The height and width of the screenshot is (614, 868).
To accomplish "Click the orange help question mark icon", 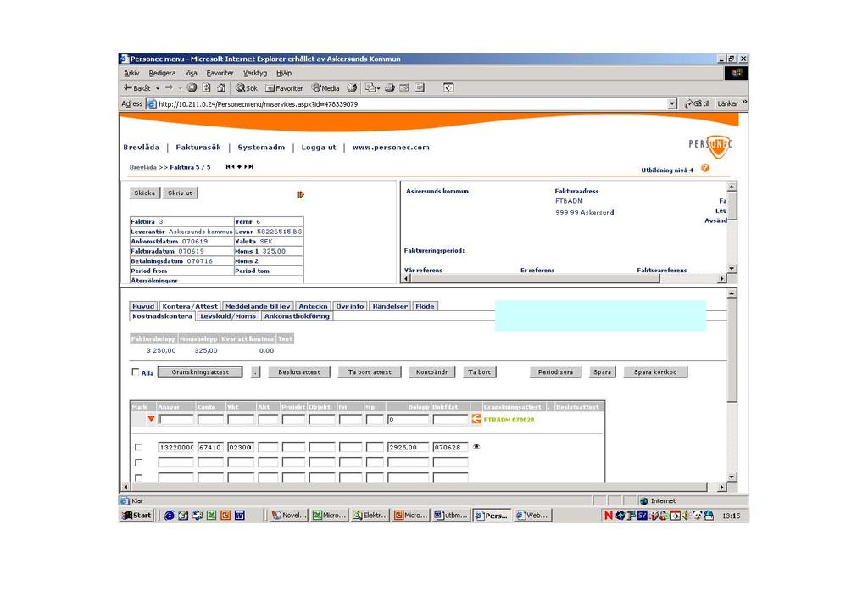I will point(705,168).
